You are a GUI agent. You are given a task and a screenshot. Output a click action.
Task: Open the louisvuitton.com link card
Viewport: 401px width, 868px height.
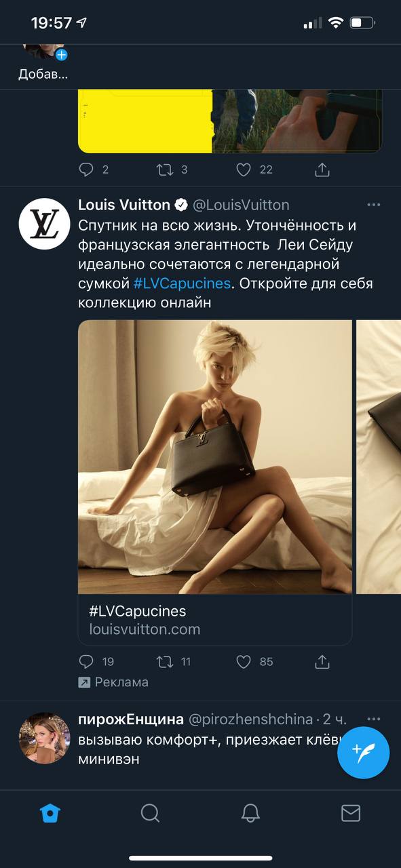[215, 620]
